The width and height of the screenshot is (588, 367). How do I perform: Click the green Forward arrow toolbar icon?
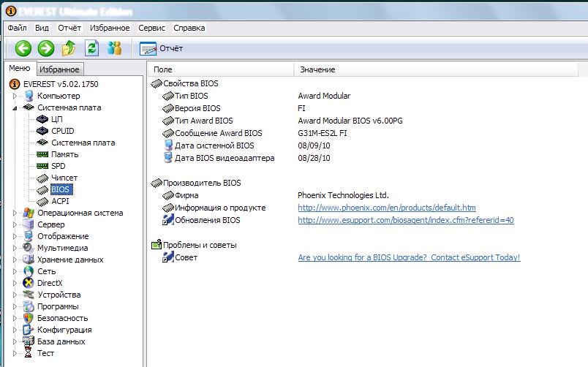tap(45, 48)
